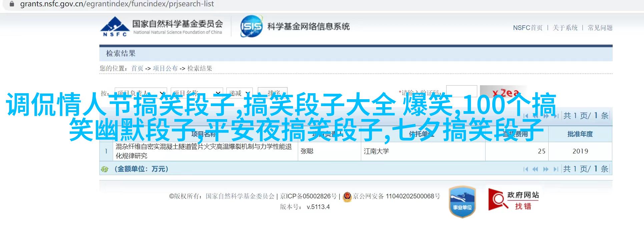Click the blue 事业单位 shield badge
Image resolution: width=644 pixels, height=228 pixels.
point(462,202)
